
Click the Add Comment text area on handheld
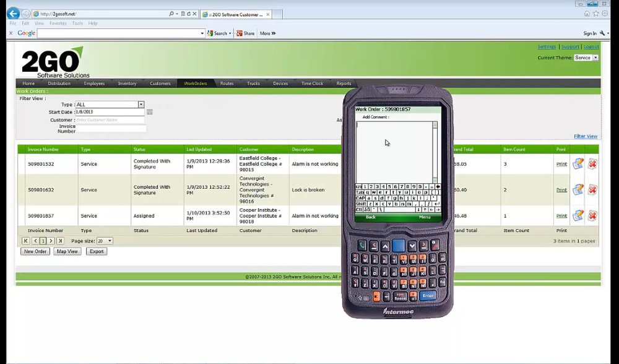click(x=394, y=152)
